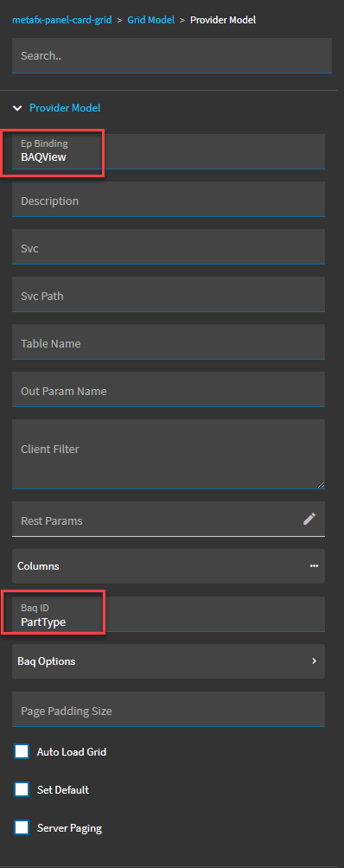Select the Provider Model breadcrumb item
Viewport: 344px width, 868px height.
(x=223, y=20)
